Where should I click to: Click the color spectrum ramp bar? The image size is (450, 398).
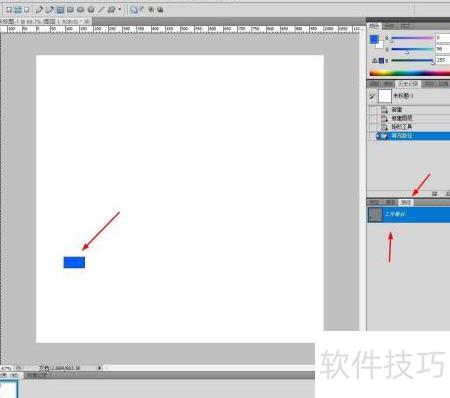tap(410, 73)
